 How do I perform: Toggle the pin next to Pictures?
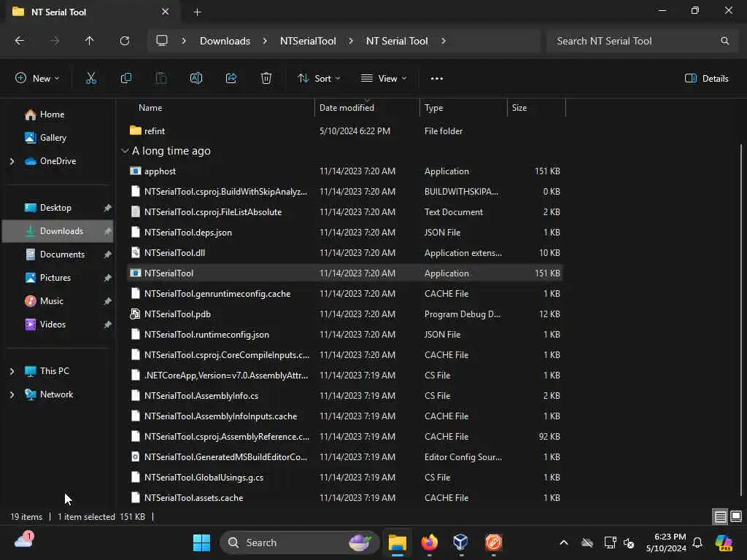coord(108,278)
